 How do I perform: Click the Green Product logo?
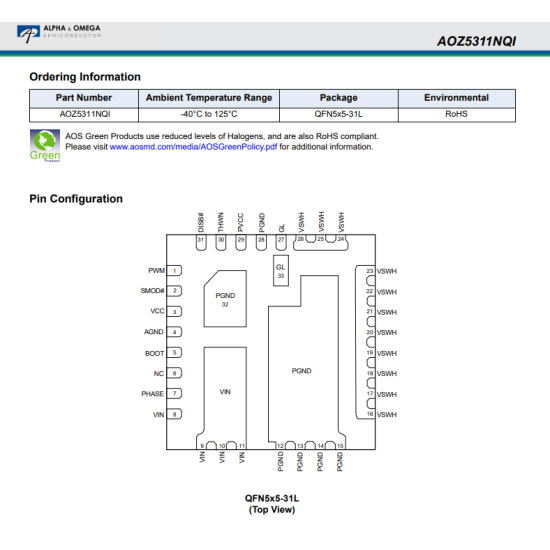point(45,146)
